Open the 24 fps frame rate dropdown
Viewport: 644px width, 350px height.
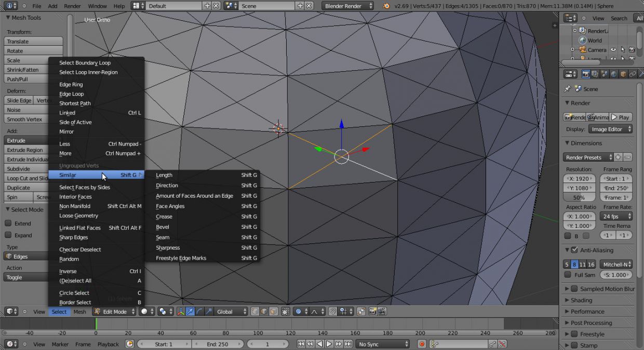point(616,216)
